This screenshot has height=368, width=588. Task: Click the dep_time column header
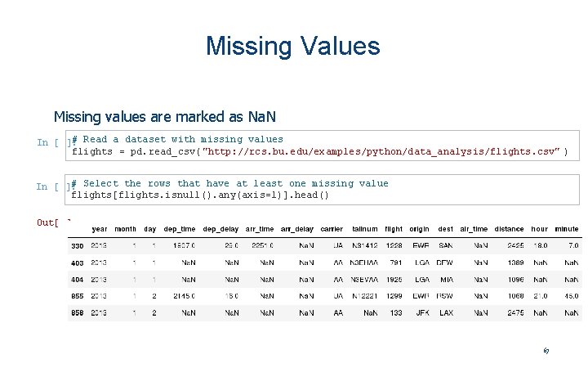click(x=180, y=229)
